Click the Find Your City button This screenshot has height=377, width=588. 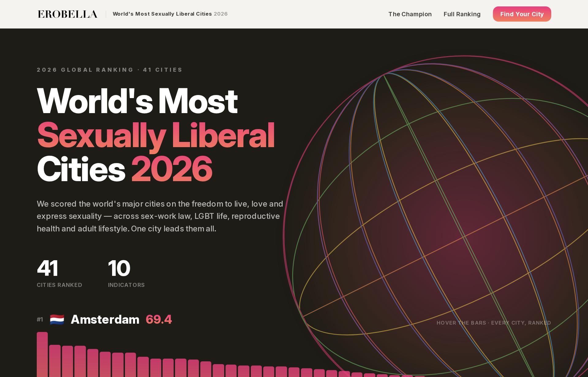(522, 14)
